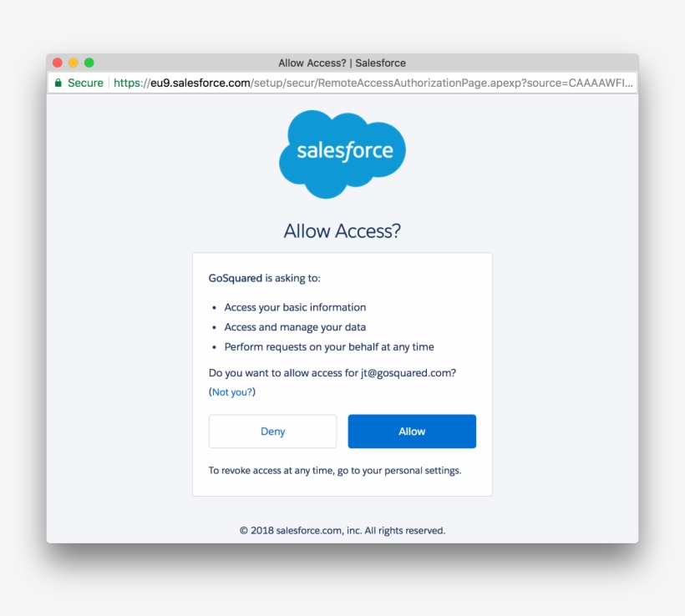Click the 2018 salesforce.com copyright line
The width and height of the screenshot is (685, 616).
pos(342,530)
